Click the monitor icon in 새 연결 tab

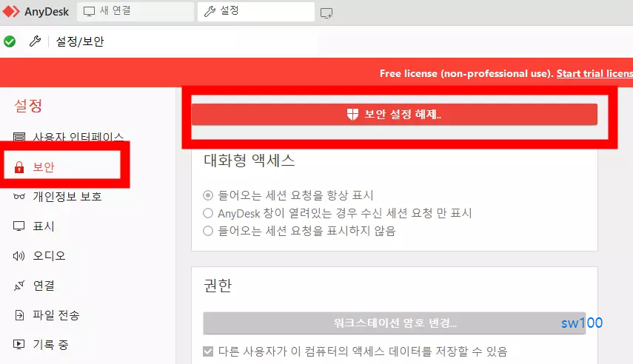[89, 11]
